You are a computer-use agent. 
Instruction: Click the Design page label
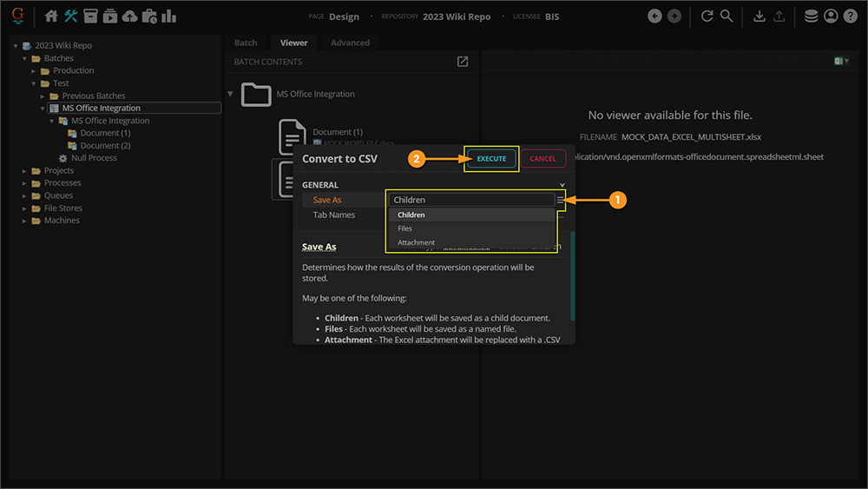tap(344, 17)
